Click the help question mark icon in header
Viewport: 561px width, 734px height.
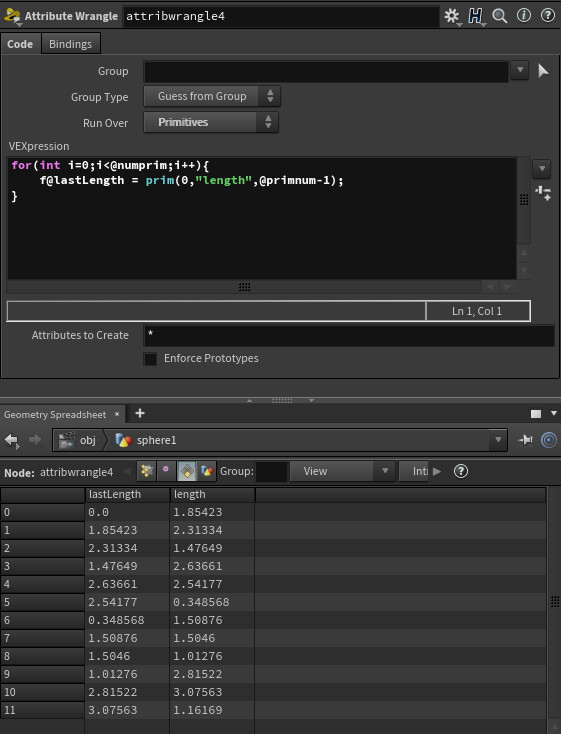coord(547,15)
